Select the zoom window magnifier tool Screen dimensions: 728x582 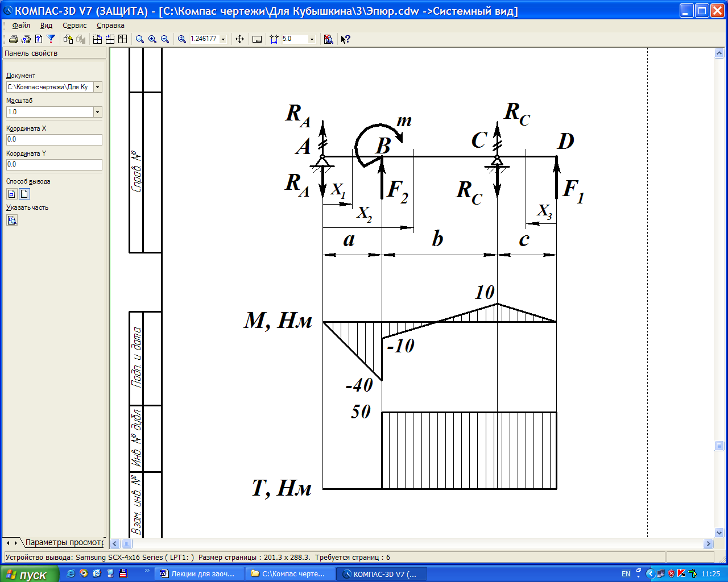pyautogui.click(x=139, y=39)
